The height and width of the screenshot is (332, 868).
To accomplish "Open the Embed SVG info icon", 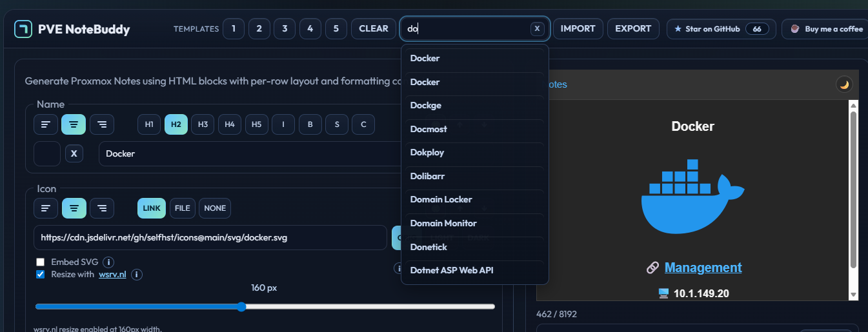I will click(109, 262).
